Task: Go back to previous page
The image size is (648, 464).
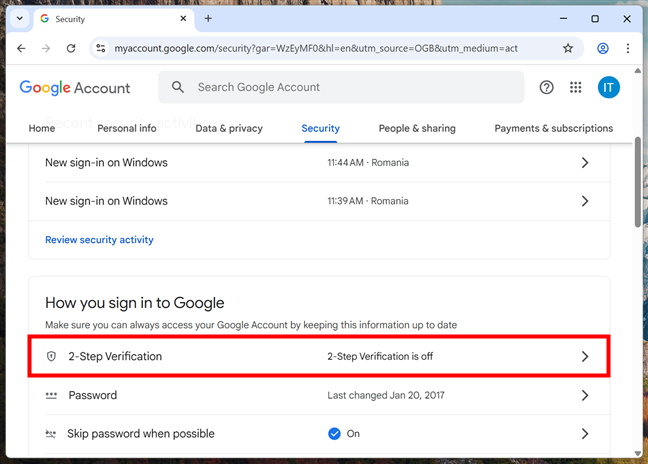Action: coord(21,48)
